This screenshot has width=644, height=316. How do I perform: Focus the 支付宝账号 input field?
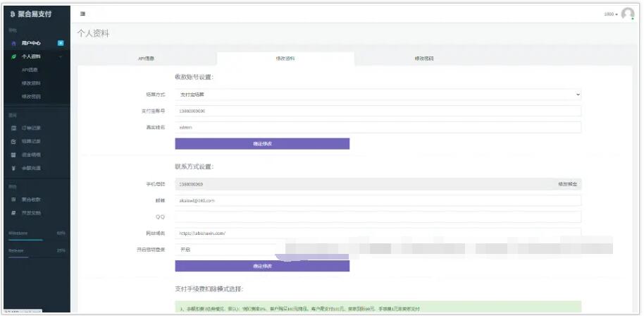coord(378,111)
